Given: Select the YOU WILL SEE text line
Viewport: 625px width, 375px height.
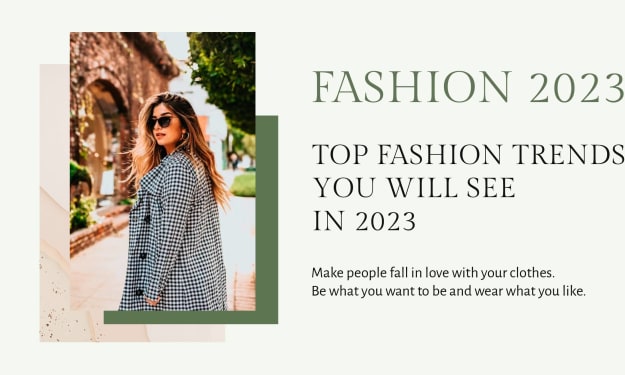Looking at the screenshot, I should 414,187.
